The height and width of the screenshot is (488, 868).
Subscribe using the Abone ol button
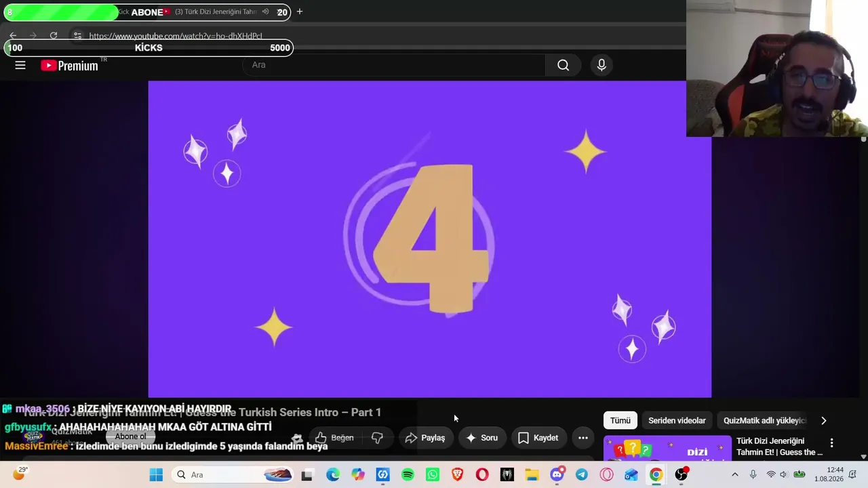(130, 437)
